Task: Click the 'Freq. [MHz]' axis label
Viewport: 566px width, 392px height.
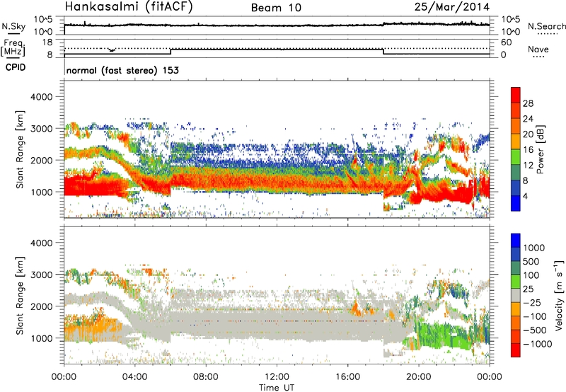Action: (x=13, y=47)
